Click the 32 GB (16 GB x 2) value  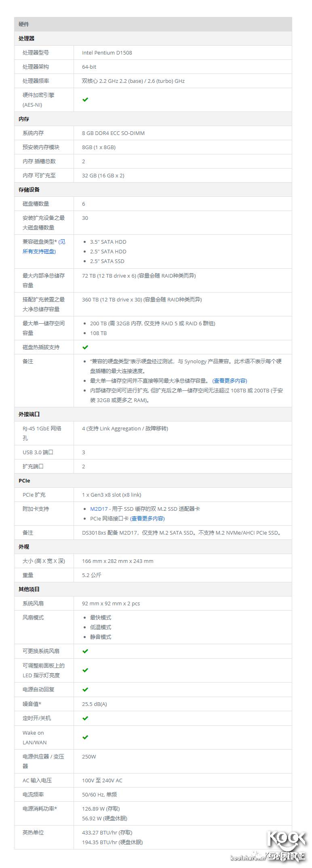click(103, 175)
